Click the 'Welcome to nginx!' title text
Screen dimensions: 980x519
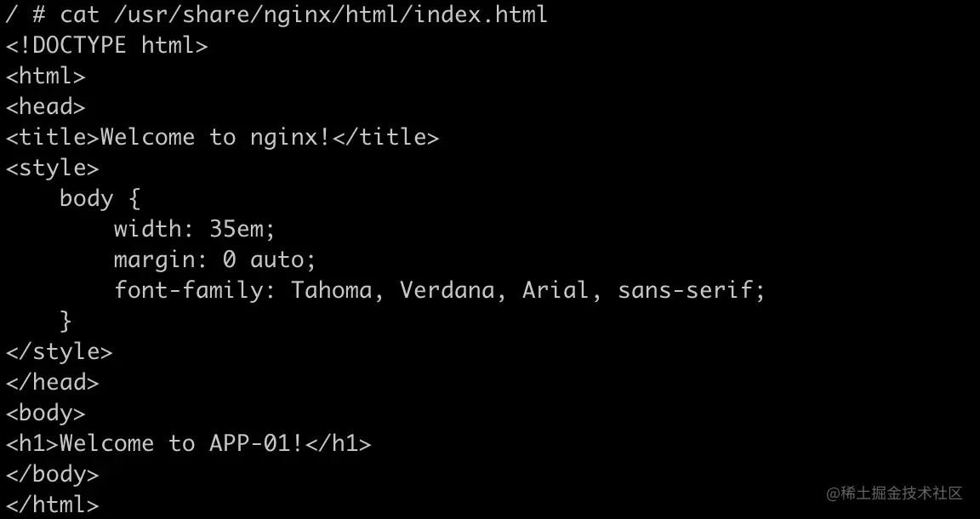215,138
